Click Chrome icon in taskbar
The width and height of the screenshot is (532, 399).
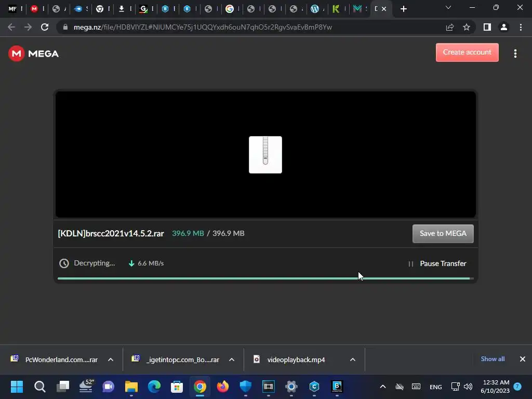tap(200, 387)
